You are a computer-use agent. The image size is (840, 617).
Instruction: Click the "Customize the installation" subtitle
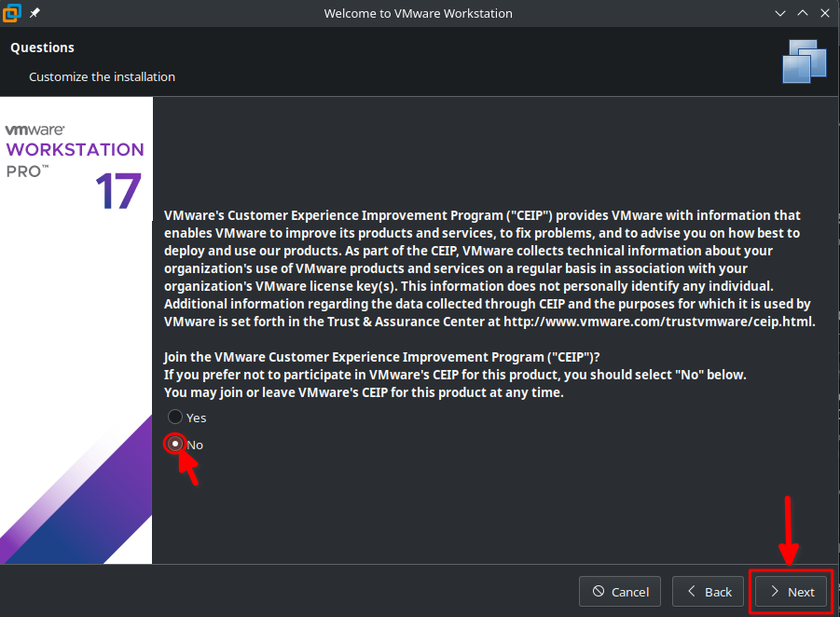click(102, 76)
